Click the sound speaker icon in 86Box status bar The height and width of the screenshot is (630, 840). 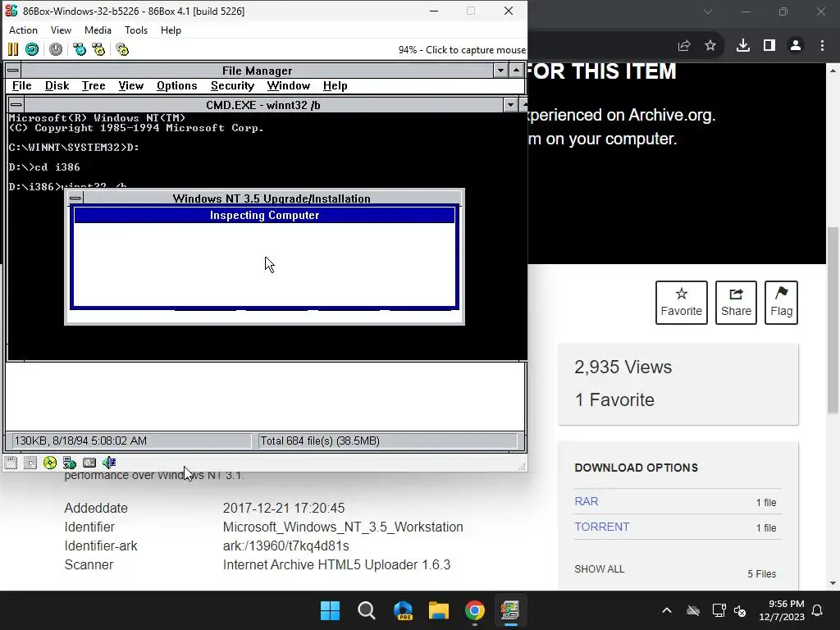coord(109,463)
